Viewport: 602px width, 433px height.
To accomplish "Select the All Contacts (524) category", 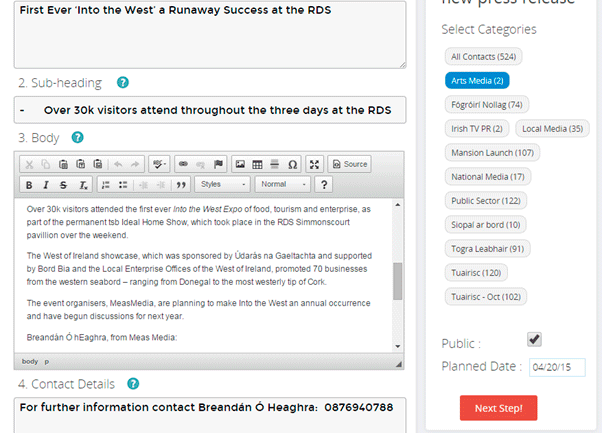I will (484, 56).
